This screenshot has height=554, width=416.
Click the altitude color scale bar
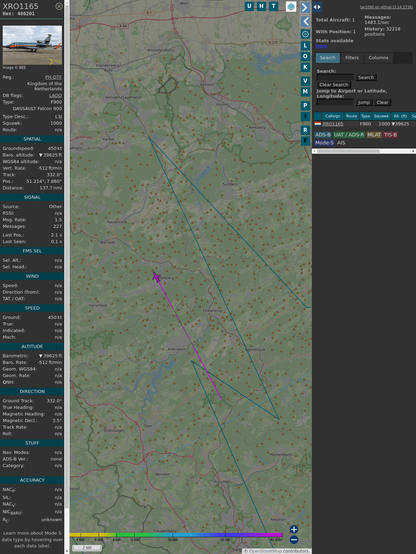click(176, 535)
